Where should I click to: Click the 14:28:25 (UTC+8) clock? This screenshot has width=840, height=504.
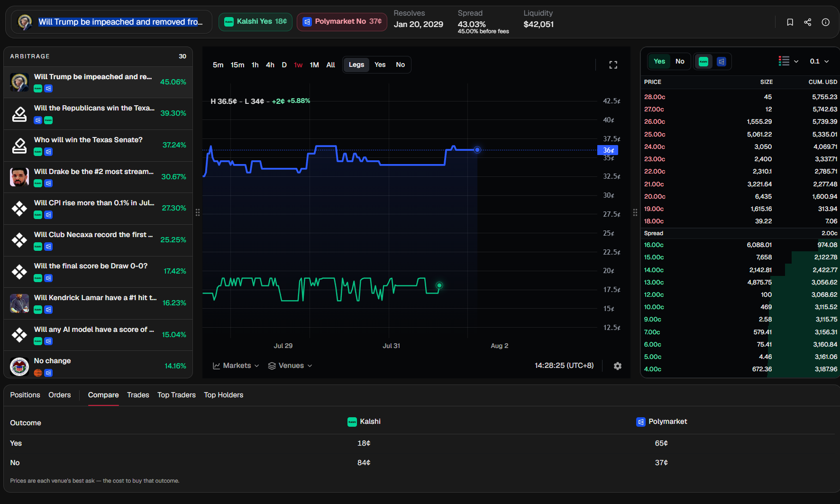564,366
